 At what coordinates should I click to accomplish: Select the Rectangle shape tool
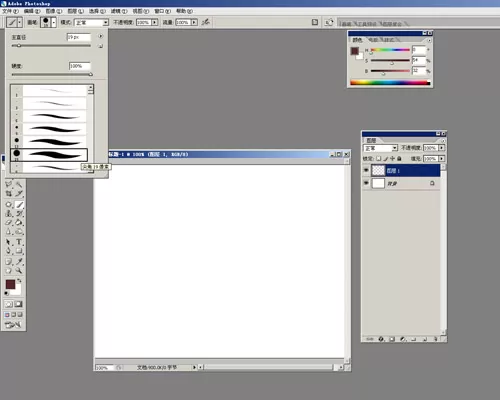(19, 251)
